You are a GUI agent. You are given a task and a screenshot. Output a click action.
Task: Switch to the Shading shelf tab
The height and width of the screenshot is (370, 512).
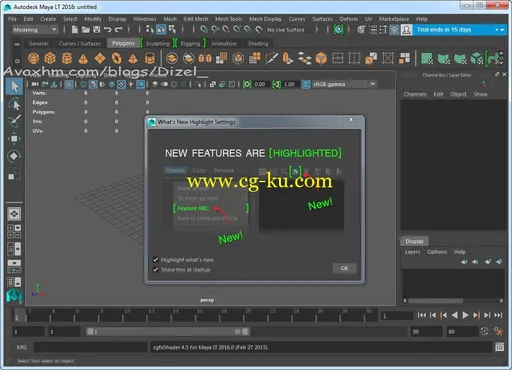coord(258,43)
